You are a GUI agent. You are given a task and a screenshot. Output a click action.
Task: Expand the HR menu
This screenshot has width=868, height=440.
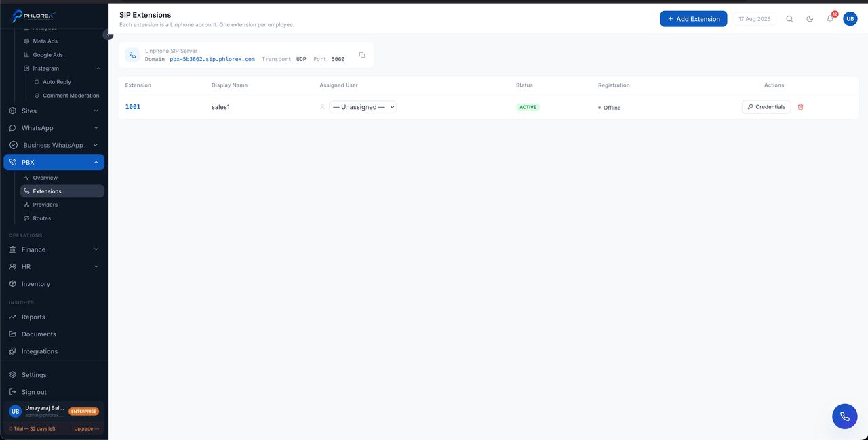point(54,267)
